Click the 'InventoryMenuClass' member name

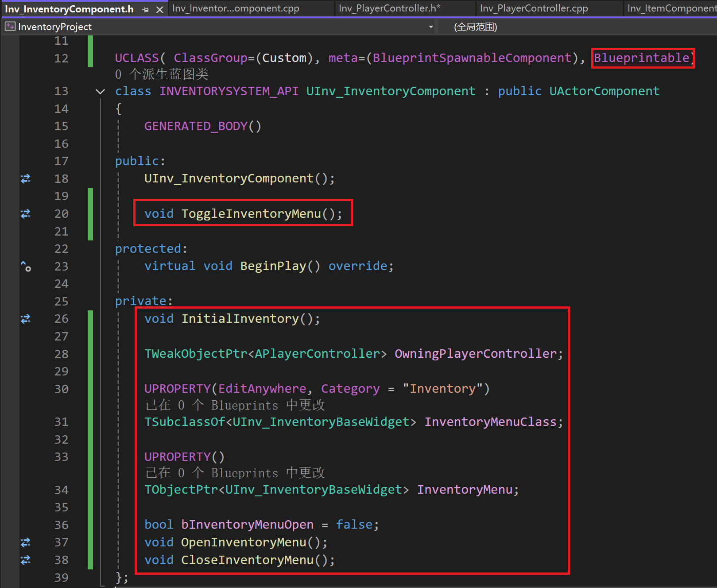click(490, 422)
